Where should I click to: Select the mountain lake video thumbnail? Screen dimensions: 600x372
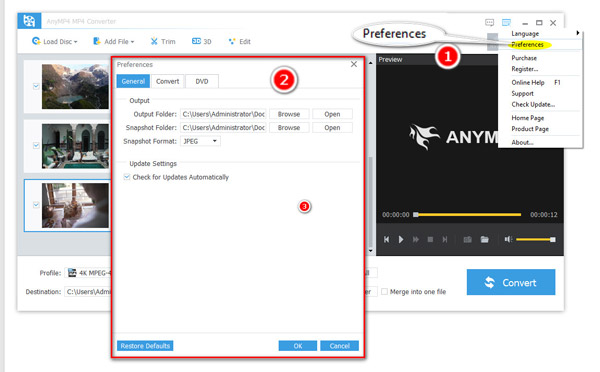click(75, 86)
